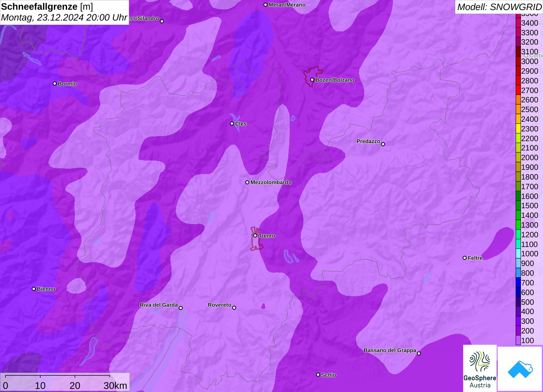The height and width of the screenshot is (392, 543).
Task: Click the 2000 legend value
Action: (529, 157)
